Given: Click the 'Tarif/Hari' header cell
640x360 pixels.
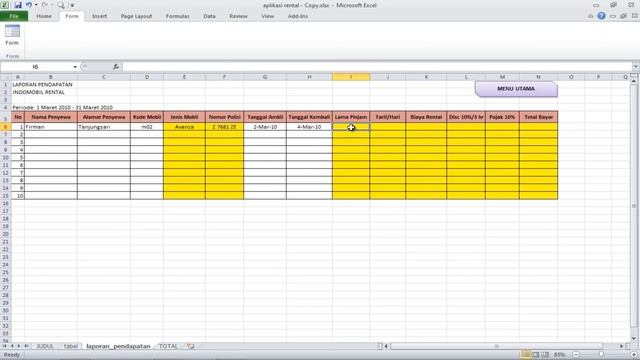Looking at the screenshot, I should 388,117.
